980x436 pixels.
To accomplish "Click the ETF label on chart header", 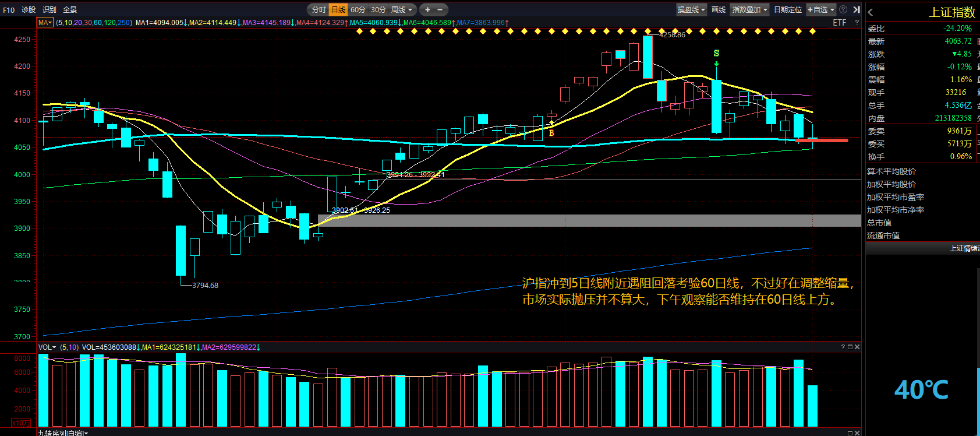I will click(x=839, y=23).
